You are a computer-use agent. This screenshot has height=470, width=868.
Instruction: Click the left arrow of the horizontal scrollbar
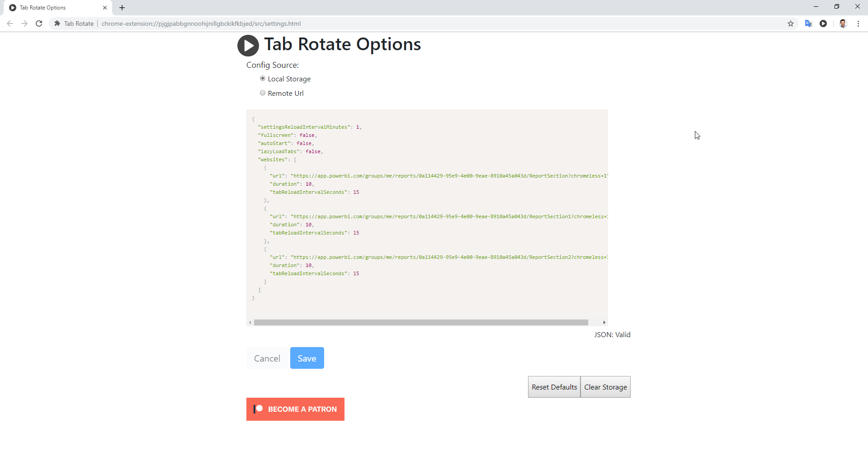pyautogui.click(x=250, y=323)
